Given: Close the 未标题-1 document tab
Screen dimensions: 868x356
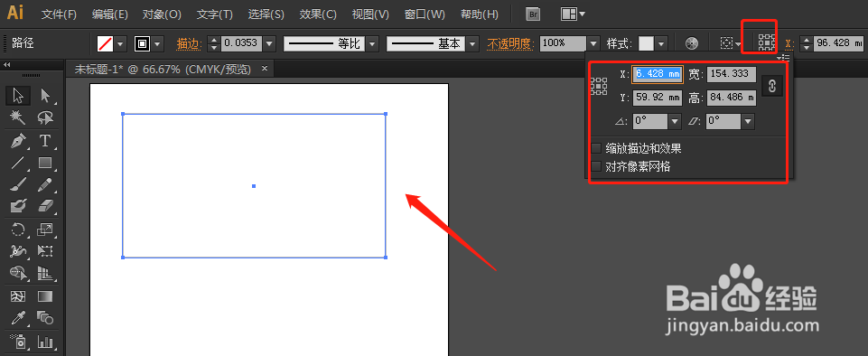Looking at the screenshot, I should tap(265, 68).
